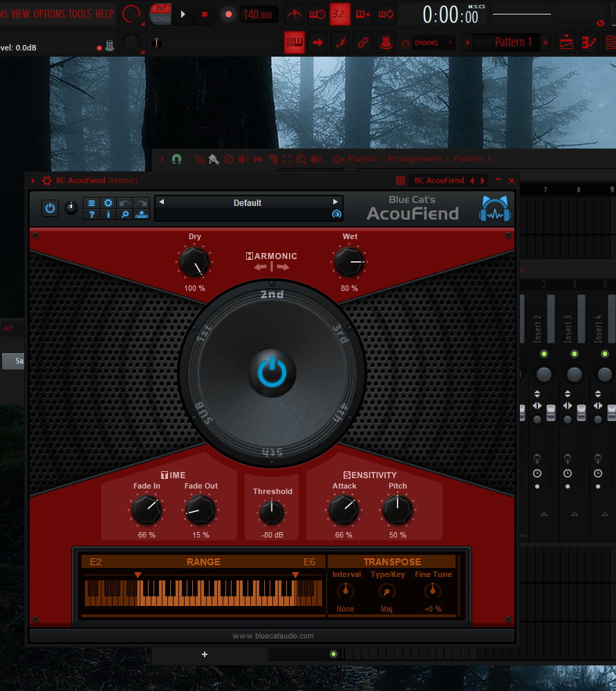The image size is (616, 691).
Task: Open BC AcouFiend red gear settings
Action: click(46, 180)
